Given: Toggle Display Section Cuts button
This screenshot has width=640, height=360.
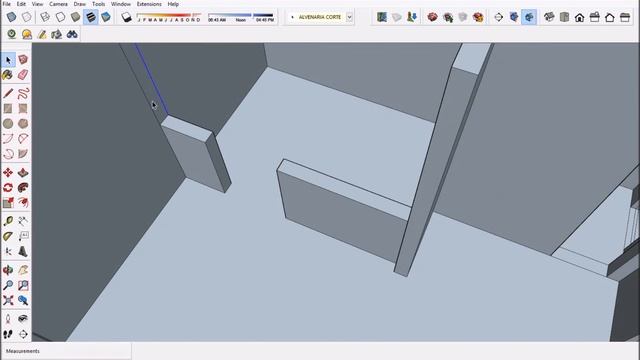Looking at the screenshot, I should (529, 17).
